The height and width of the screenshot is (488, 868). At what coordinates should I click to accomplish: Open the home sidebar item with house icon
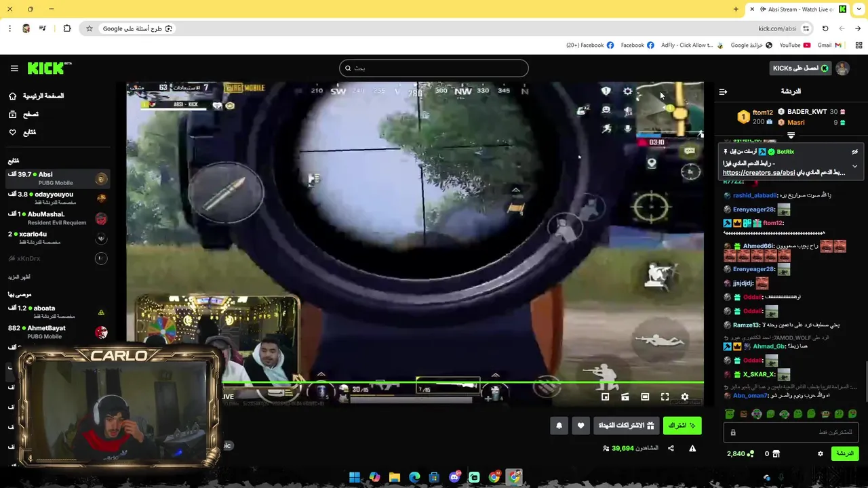tap(37, 96)
